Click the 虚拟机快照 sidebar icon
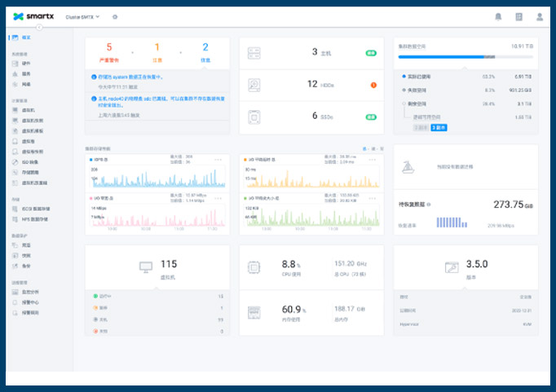556x392 pixels. [x=15, y=121]
